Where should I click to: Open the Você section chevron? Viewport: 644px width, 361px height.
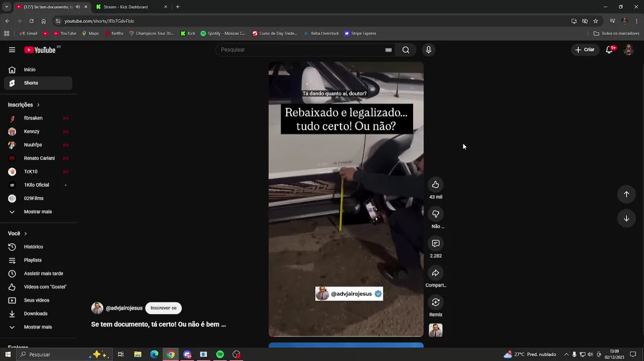26,234
